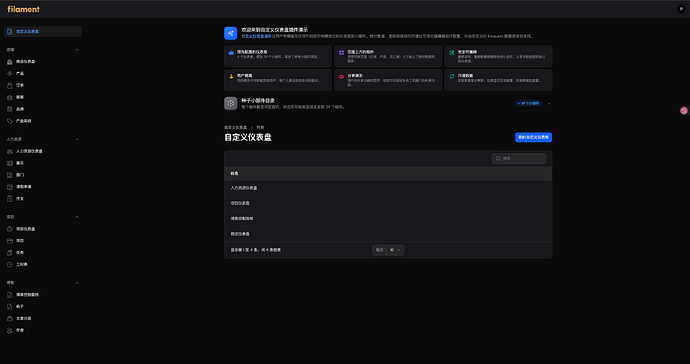The width and height of the screenshot is (690, 364).
Task: Open the 博客控制面板 table row
Action: (x=388, y=219)
